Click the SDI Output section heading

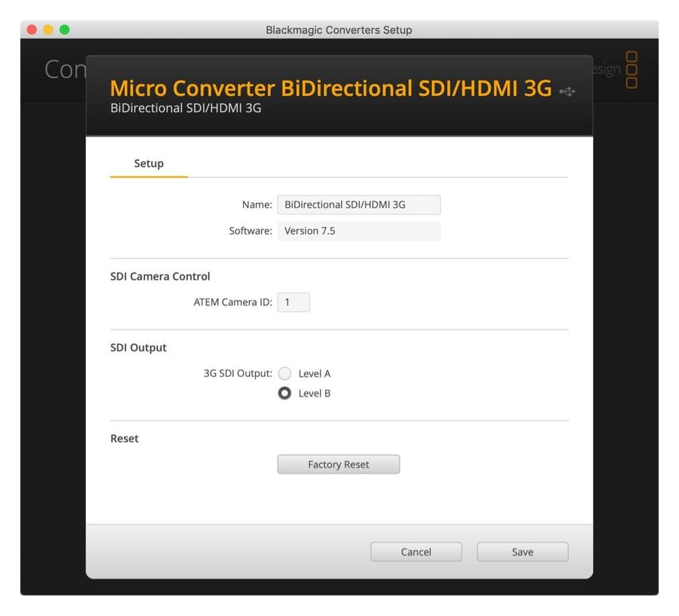139,348
